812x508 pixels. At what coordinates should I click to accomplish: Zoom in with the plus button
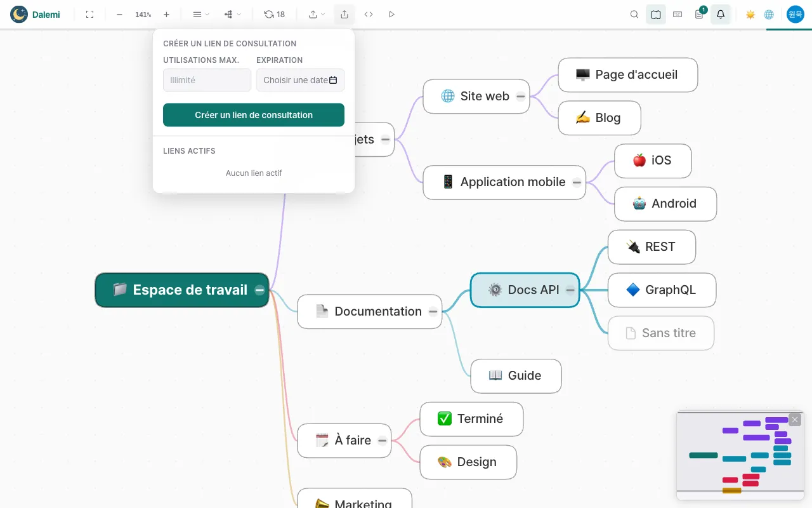point(166,14)
